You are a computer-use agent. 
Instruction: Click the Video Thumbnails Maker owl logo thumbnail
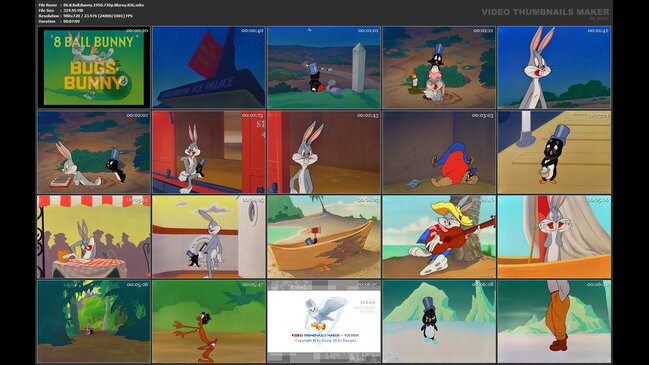point(324,322)
